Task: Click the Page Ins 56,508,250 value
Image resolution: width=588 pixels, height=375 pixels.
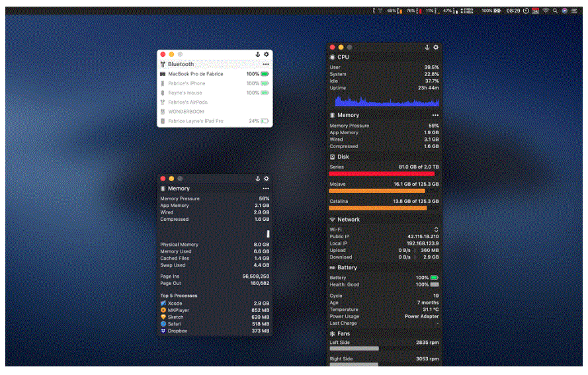Action: click(x=256, y=276)
